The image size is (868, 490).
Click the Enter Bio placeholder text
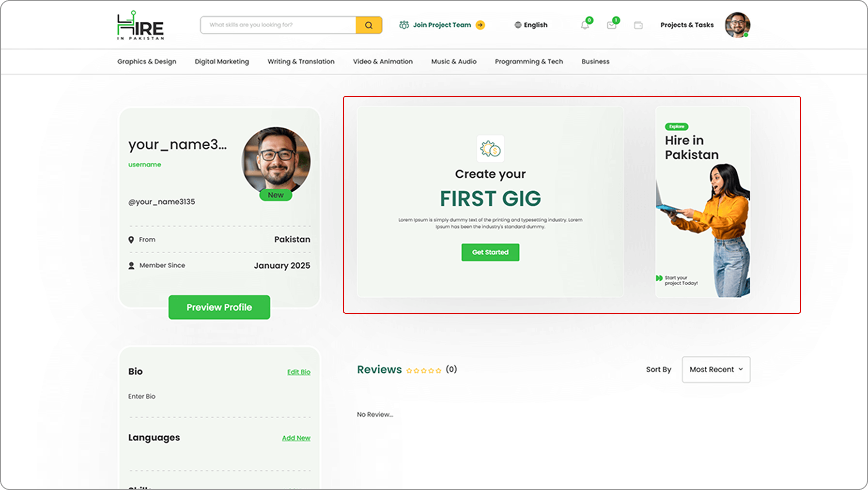(142, 397)
